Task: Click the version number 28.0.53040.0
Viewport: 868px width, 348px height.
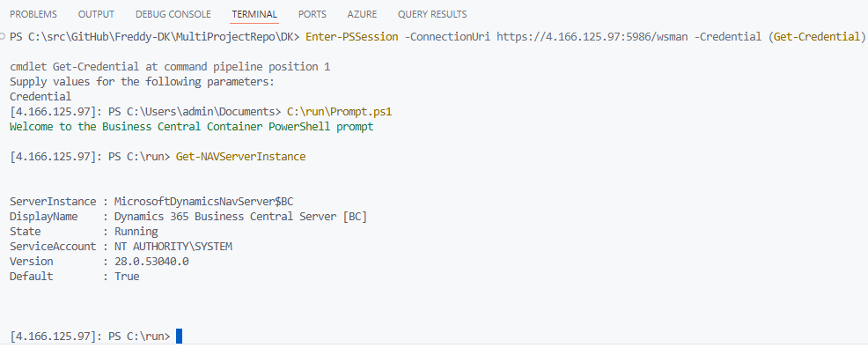Action: coord(151,261)
